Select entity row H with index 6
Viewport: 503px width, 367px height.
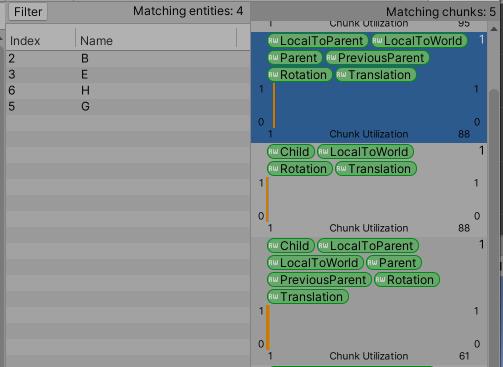click(x=128, y=90)
